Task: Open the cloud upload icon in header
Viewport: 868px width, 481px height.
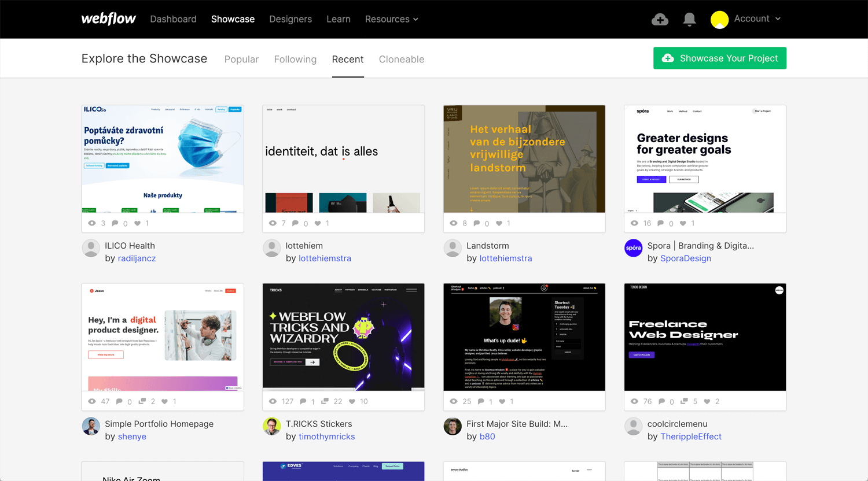Action: [660, 19]
